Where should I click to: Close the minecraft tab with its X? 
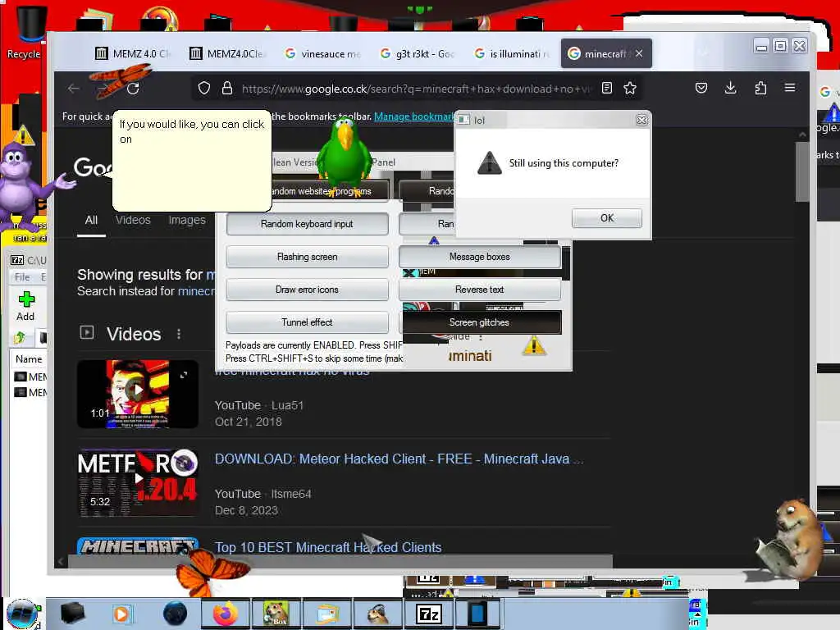pos(639,53)
